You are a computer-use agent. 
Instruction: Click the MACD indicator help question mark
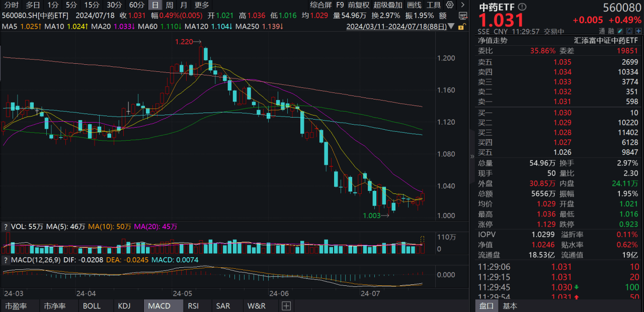6,260
